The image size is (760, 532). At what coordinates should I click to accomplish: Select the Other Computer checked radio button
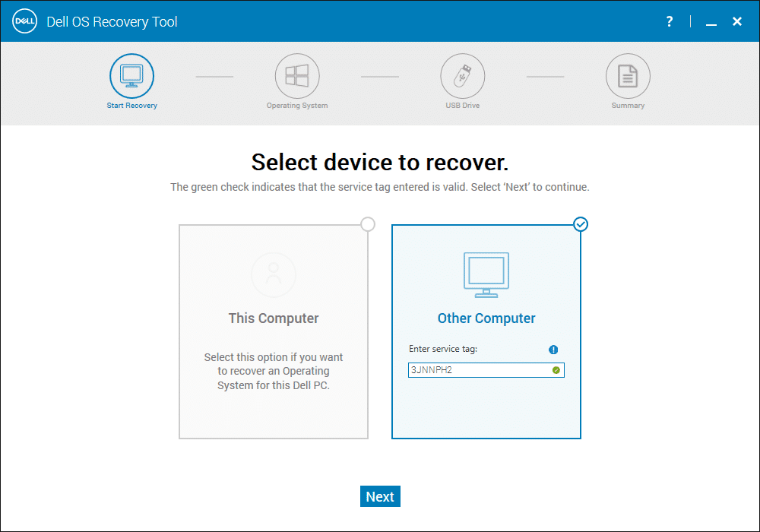pyautogui.click(x=581, y=224)
